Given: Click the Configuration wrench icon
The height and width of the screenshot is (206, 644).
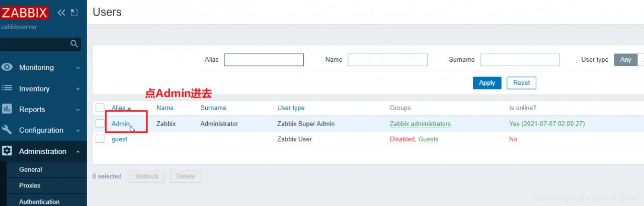Looking at the screenshot, I should coord(7,130).
